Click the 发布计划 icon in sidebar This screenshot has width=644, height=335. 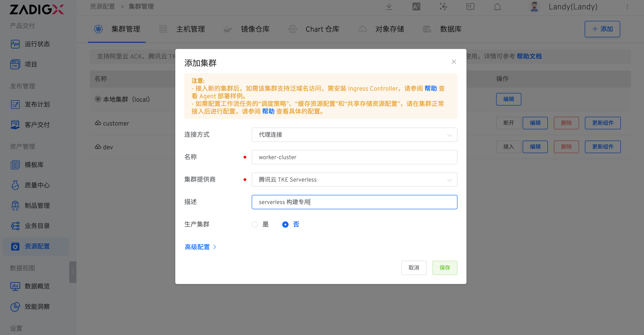click(15, 104)
